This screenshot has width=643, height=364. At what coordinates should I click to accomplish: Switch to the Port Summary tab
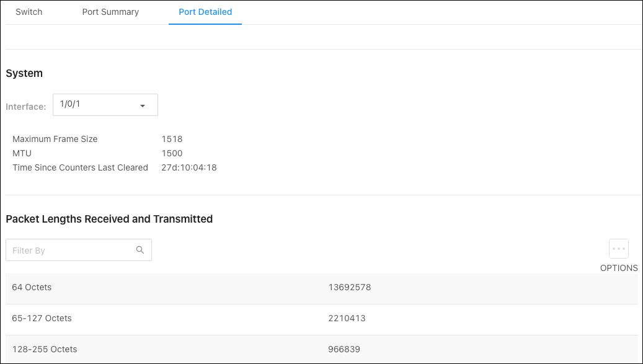[x=110, y=12]
